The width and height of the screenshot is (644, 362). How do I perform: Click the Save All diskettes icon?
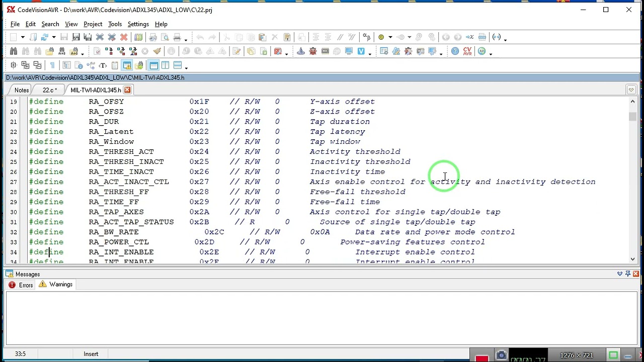click(88, 37)
